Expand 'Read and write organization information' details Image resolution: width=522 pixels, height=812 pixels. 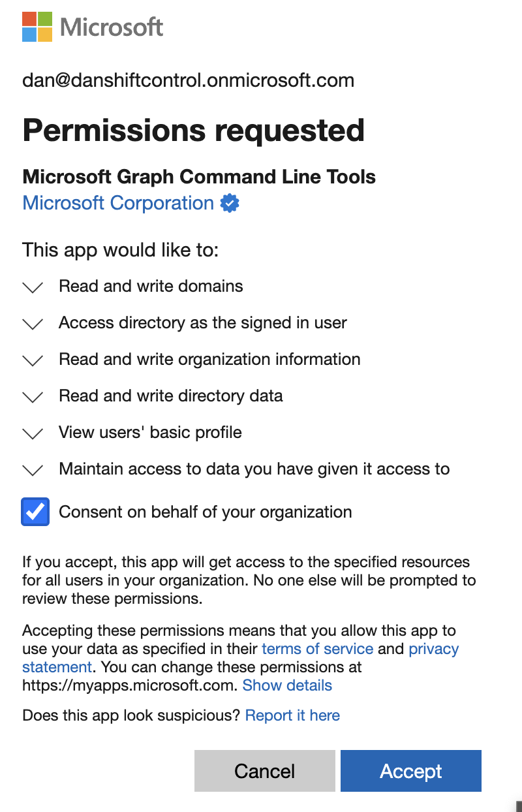tap(32, 360)
